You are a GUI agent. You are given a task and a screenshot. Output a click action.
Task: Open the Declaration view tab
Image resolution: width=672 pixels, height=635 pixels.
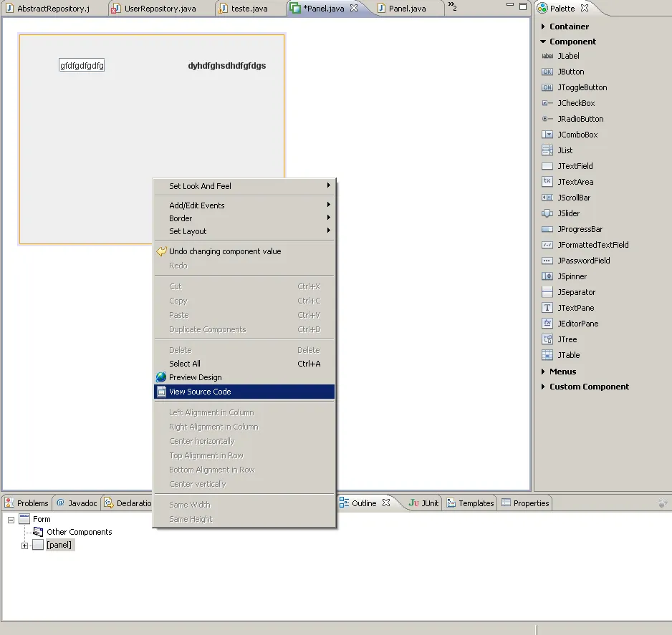(128, 503)
